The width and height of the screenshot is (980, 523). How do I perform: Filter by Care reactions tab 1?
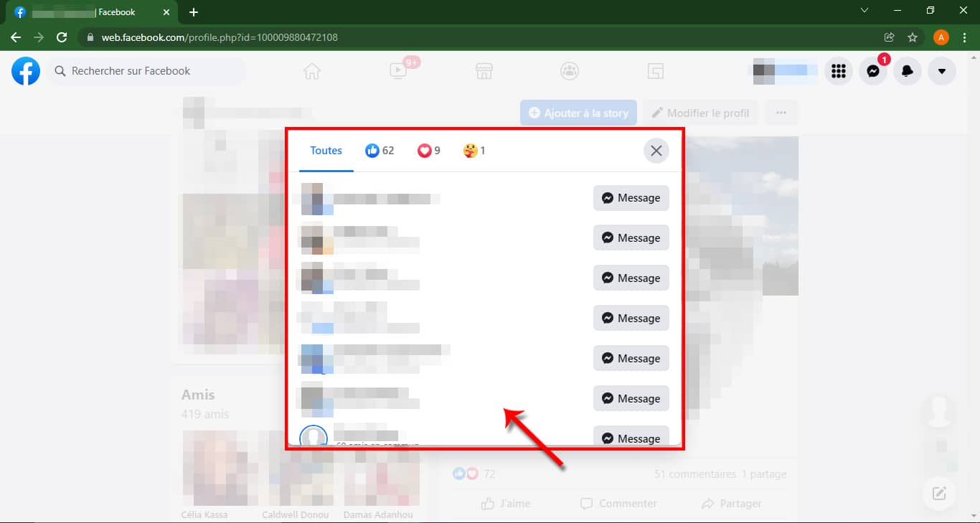pyautogui.click(x=475, y=151)
